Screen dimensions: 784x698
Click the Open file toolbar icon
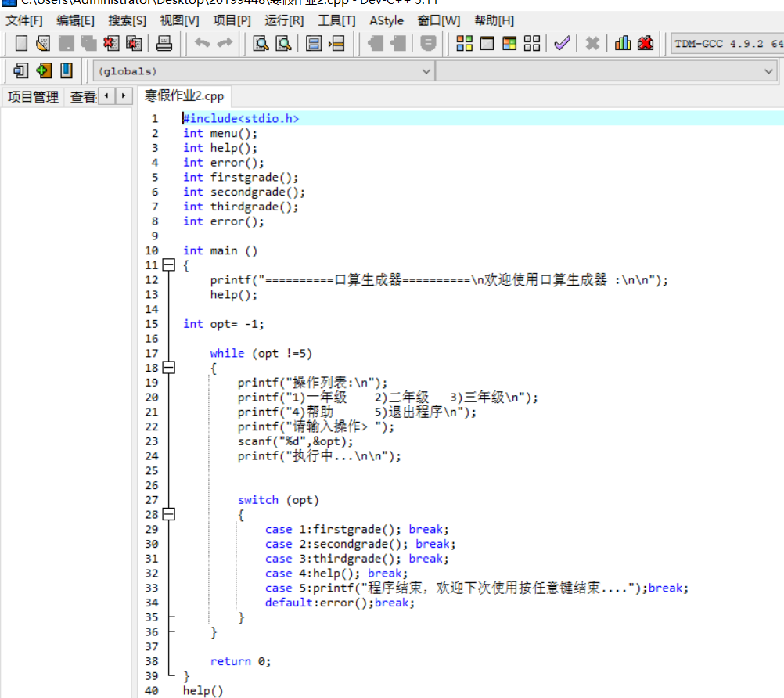coord(43,44)
